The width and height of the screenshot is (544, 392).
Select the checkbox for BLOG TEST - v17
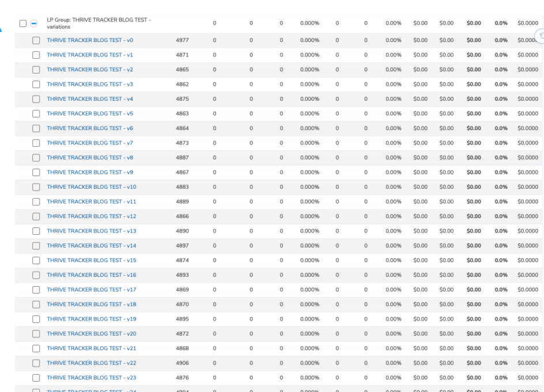pos(36,290)
